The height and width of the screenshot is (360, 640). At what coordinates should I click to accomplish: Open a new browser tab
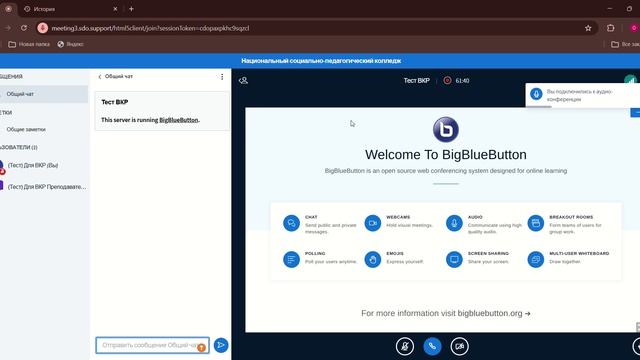[x=131, y=9]
